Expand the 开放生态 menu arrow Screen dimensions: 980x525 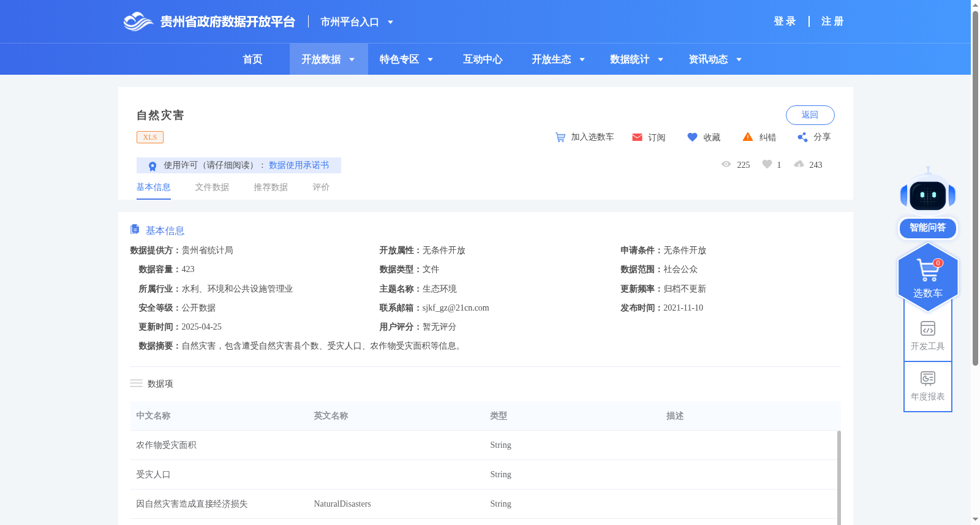pyautogui.click(x=582, y=59)
